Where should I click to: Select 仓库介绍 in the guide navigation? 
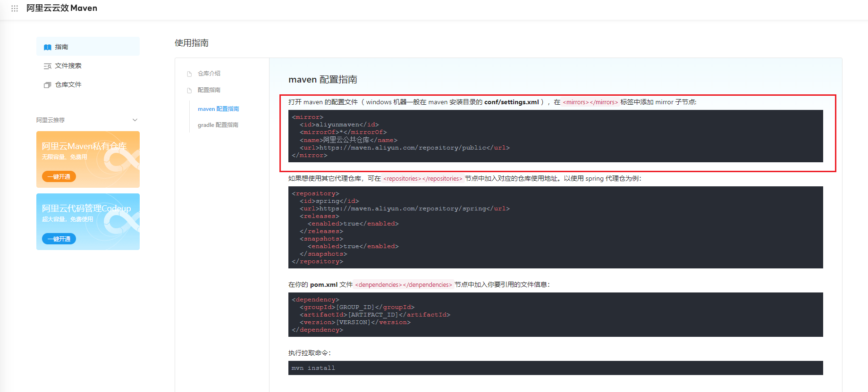(x=209, y=74)
